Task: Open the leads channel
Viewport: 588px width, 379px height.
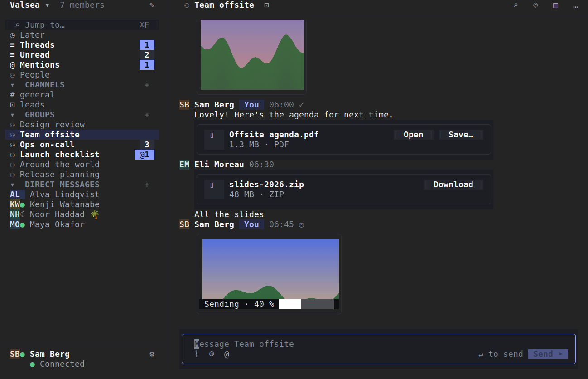Action: tap(82, 105)
